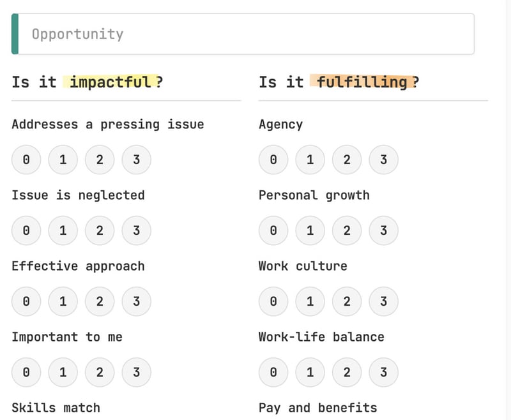Select 2 for Personal growth

tap(347, 231)
